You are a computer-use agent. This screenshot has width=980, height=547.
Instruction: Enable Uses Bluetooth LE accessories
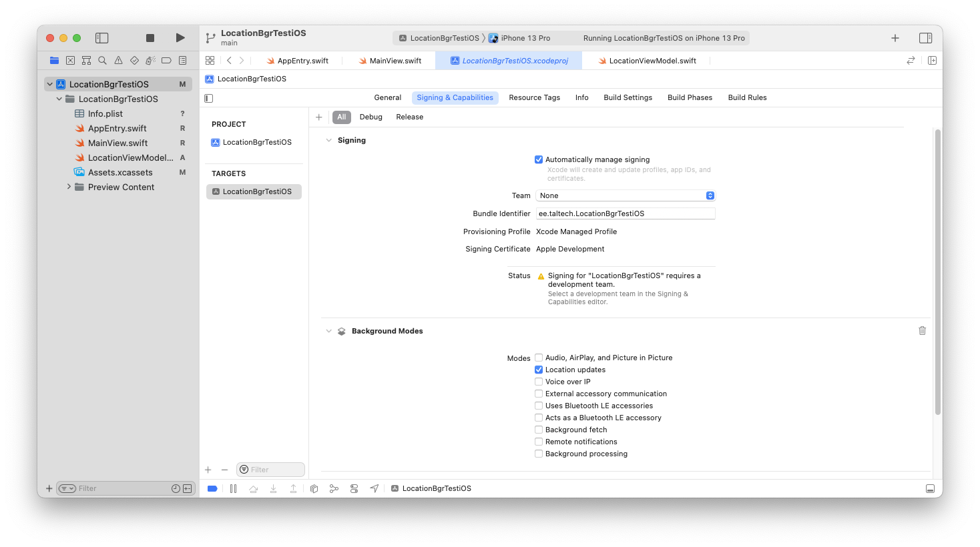(x=539, y=406)
